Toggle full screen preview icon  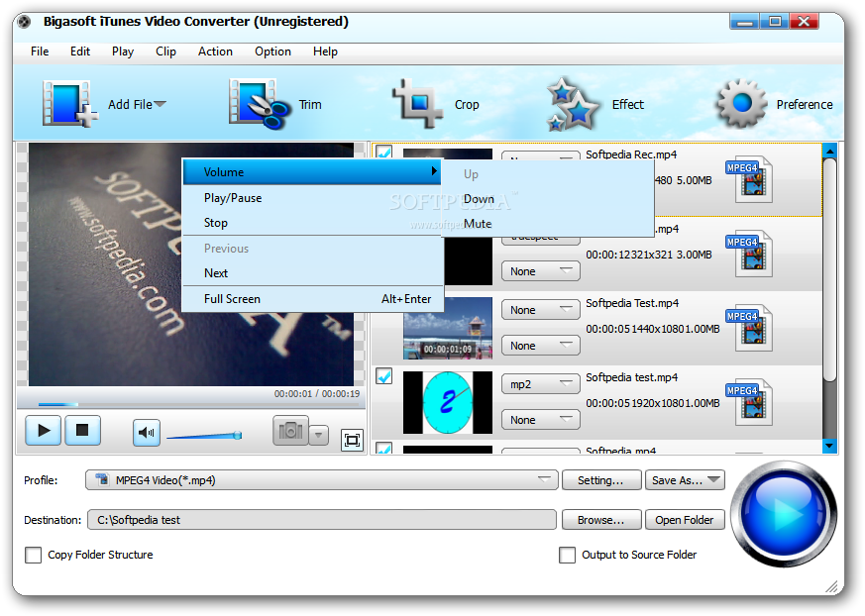(352, 440)
